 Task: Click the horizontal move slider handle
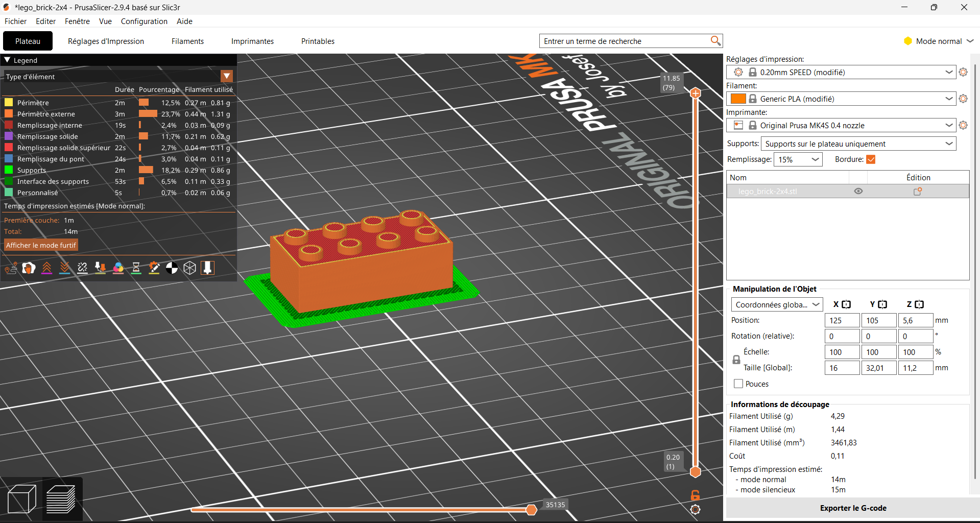point(531,509)
